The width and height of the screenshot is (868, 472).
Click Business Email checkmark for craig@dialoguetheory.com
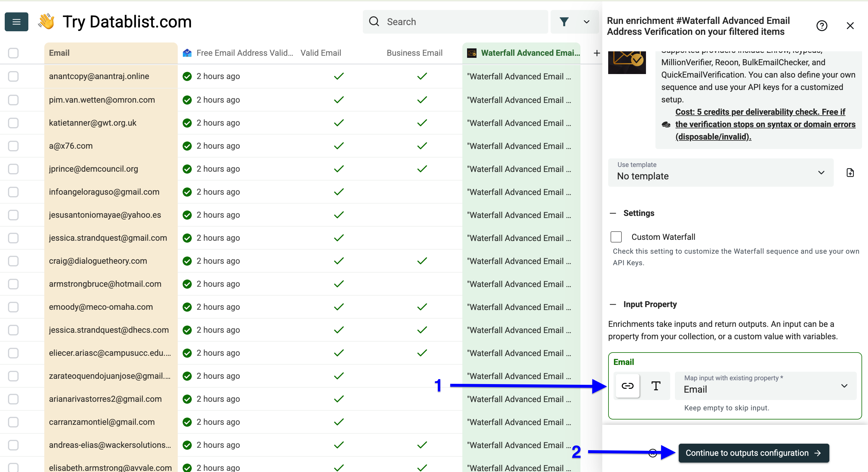click(x=422, y=261)
